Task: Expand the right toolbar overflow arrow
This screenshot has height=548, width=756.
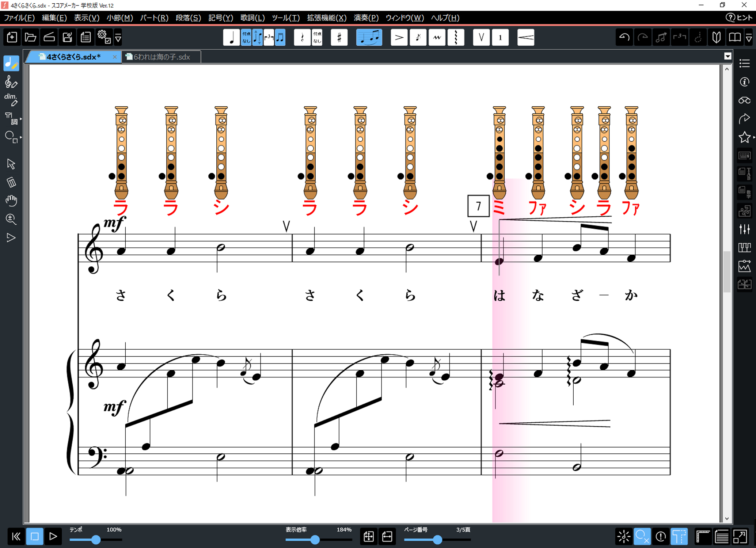Action: tap(748, 37)
